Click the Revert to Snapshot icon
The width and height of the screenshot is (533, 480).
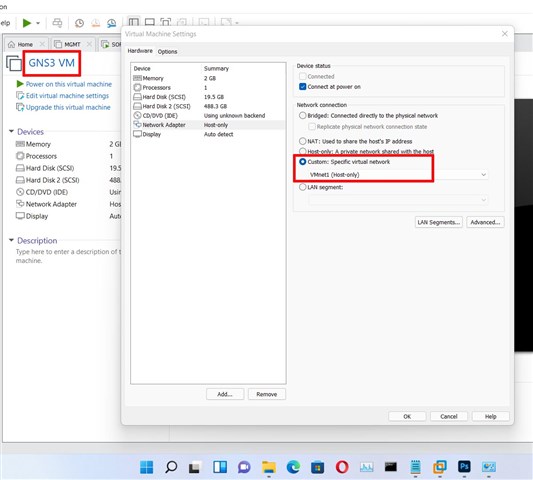pos(96,23)
